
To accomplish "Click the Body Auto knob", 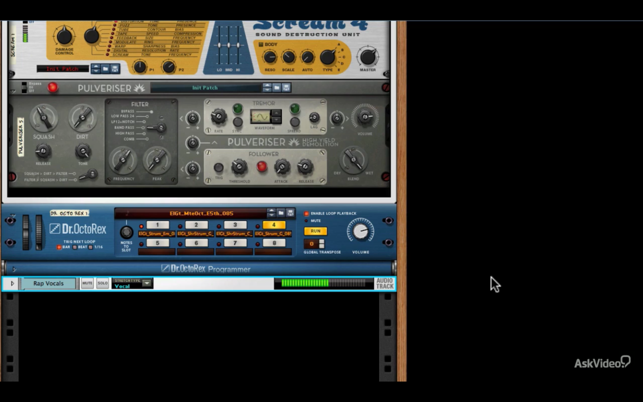I will pyautogui.click(x=307, y=57).
